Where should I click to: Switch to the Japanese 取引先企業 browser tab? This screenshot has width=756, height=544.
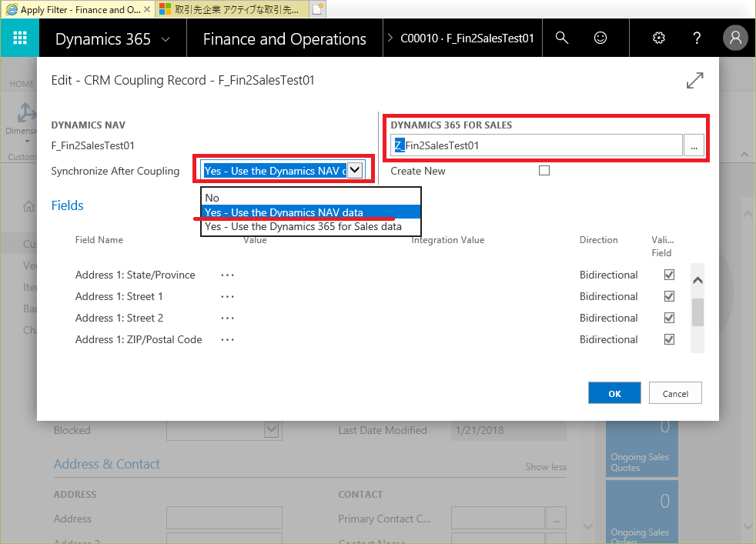(x=232, y=9)
